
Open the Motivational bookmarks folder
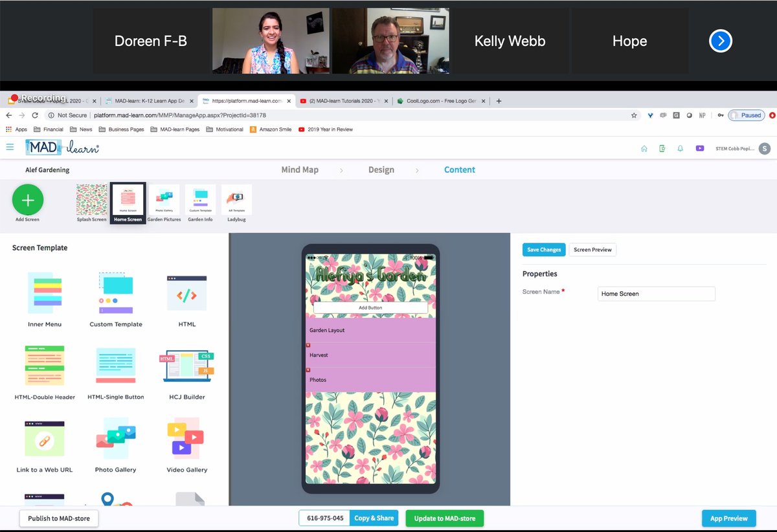(225, 129)
